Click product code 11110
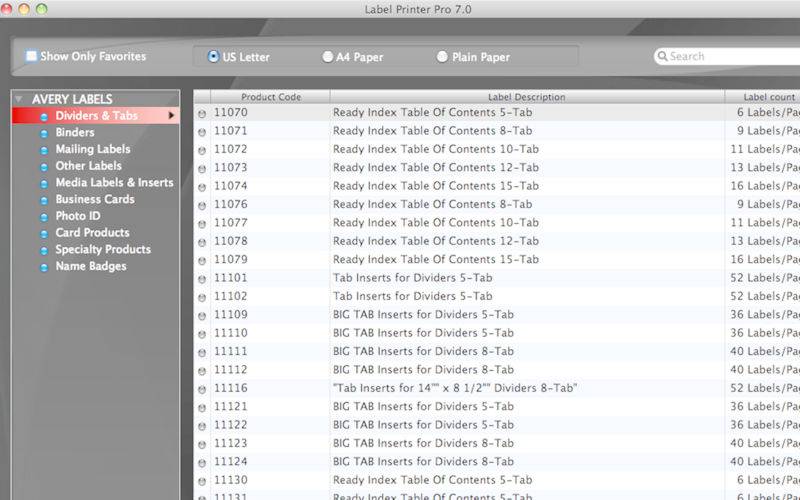This screenshot has width=800, height=500. 231,333
